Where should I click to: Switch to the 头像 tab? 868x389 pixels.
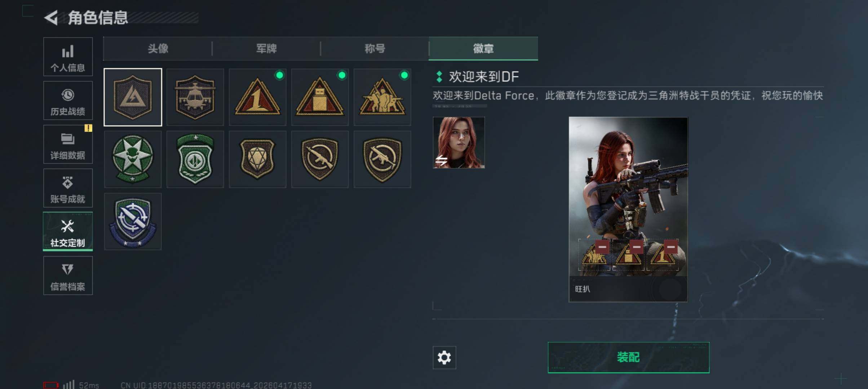(158, 48)
